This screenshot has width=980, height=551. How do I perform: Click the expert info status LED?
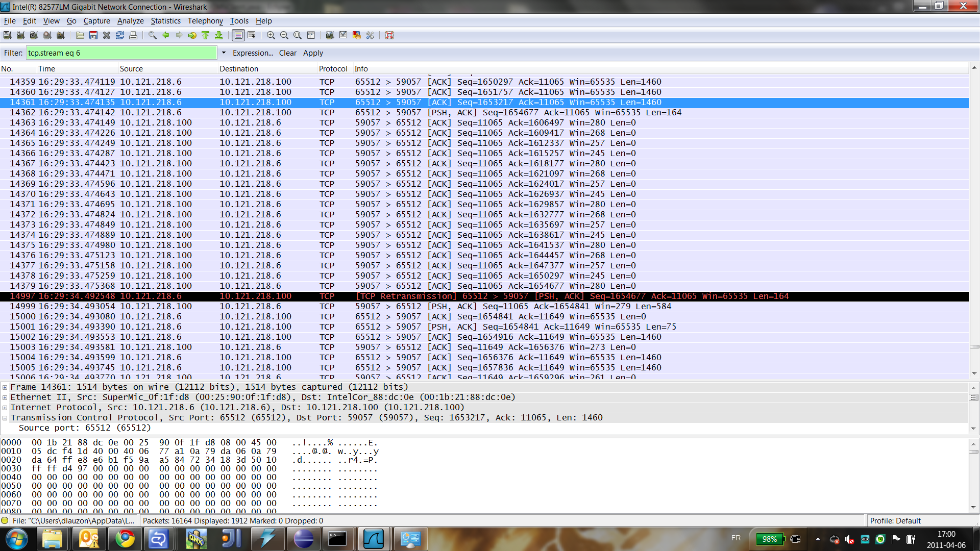5,521
